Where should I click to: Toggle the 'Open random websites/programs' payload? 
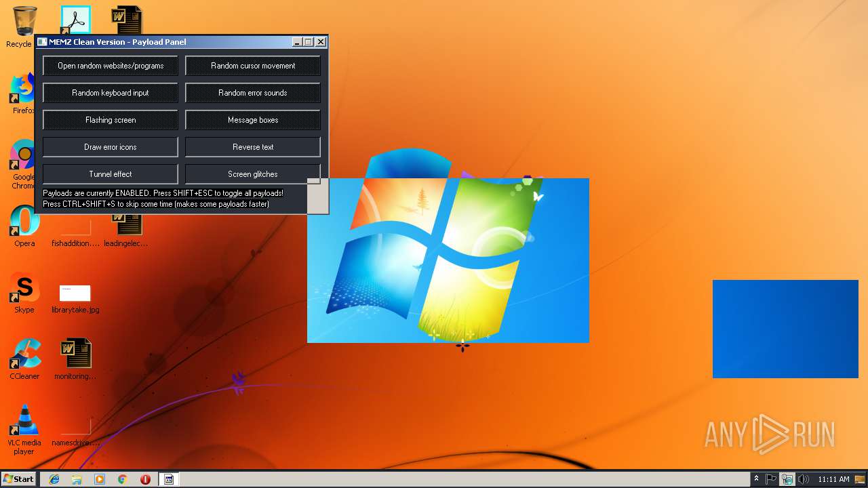point(111,66)
